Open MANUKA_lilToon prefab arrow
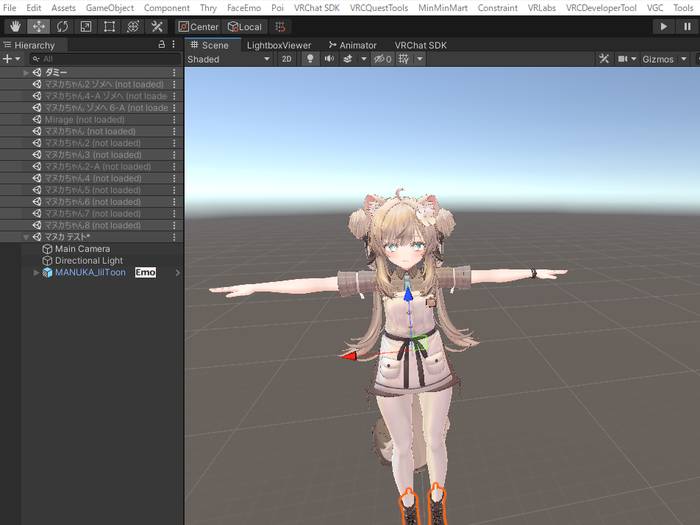Screen dimensions: 700x525 pyautogui.click(x=178, y=272)
